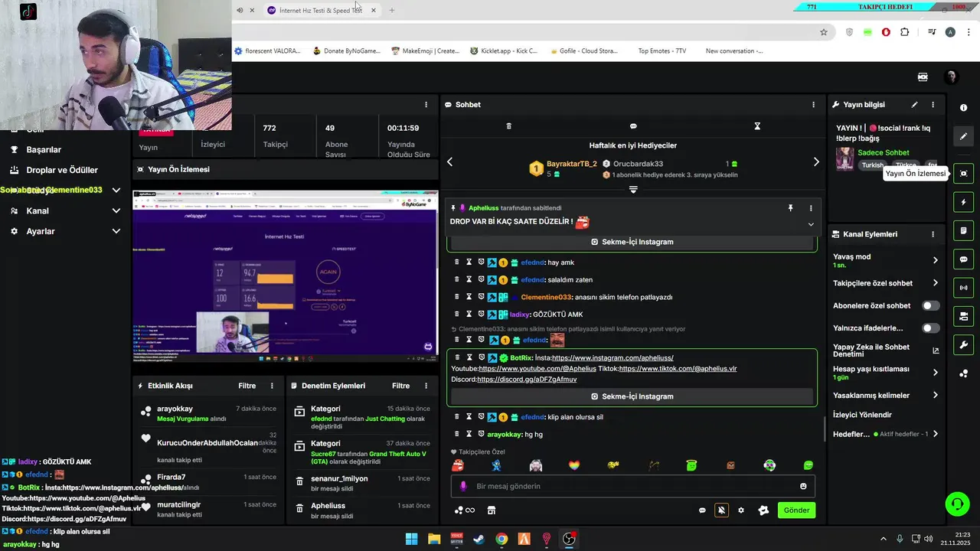Open the notes document icon in right sidebar

pos(964,230)
